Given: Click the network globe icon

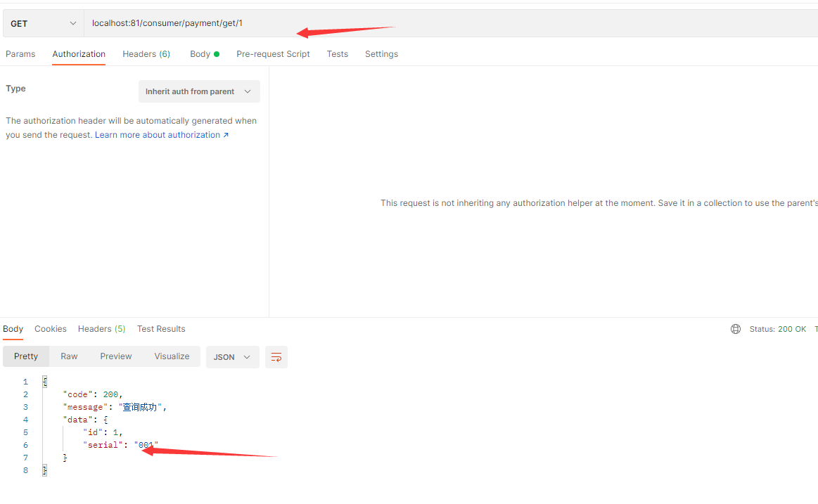Looking at the screenshot, I should pyautogui.click(x=736, y=329).
